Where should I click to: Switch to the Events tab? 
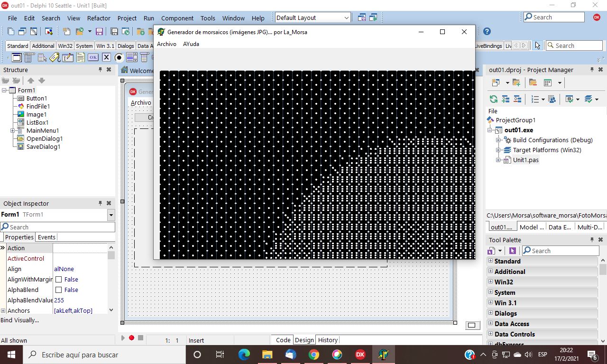click(x=46, y=237)
